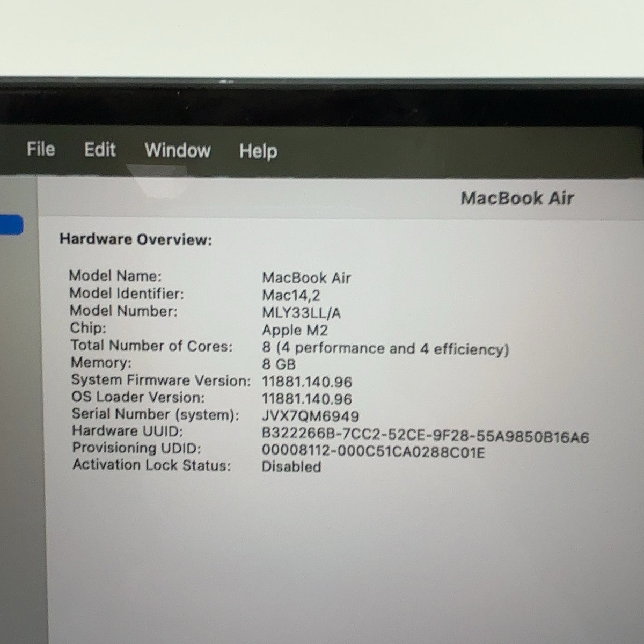
Task: Click the Model Number label
Action: click(x=123, y=311)
